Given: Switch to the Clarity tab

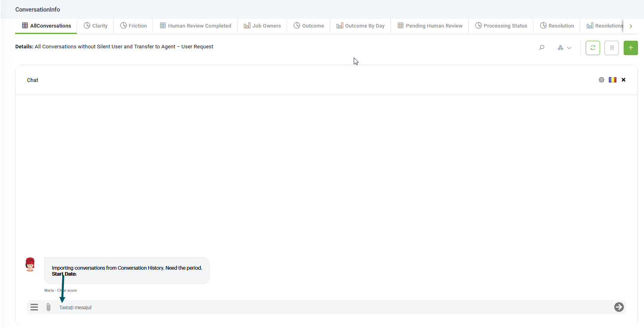Looking at the screenshot, I should [95, 26].
